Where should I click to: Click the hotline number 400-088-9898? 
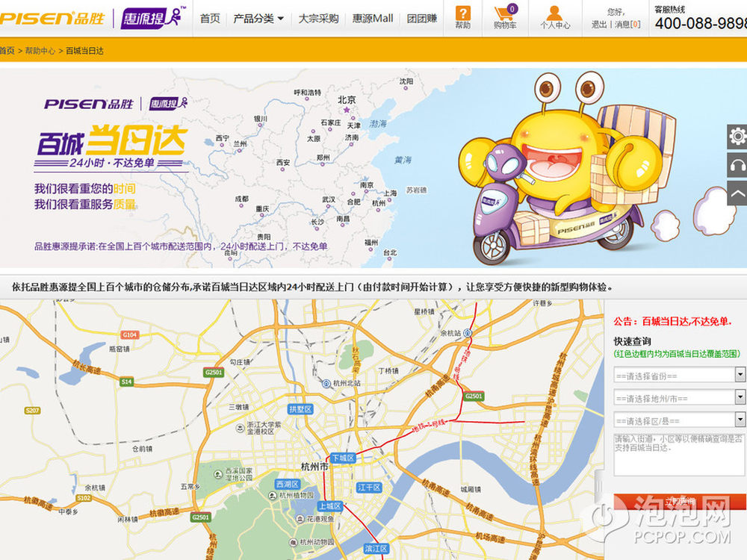click(x=701, y=23)
